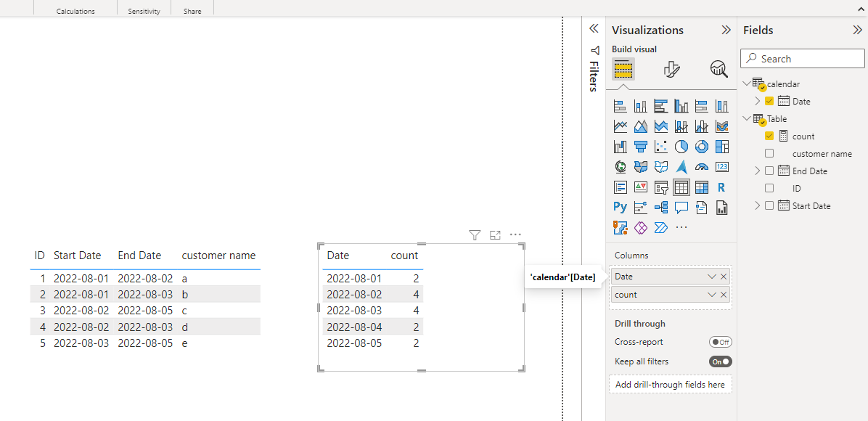
Task: Uncheck the calendar Date field checkbox
Action: click(769, 102)
